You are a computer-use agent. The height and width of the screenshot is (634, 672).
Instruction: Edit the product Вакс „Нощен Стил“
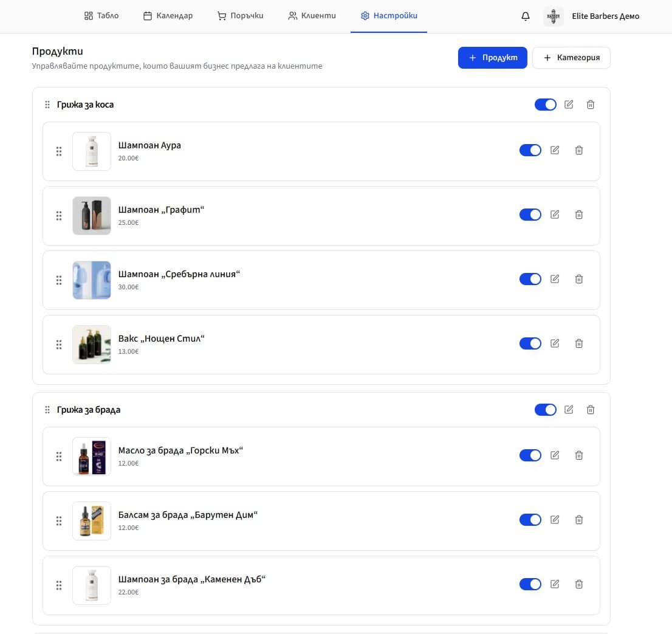point(554,343)
